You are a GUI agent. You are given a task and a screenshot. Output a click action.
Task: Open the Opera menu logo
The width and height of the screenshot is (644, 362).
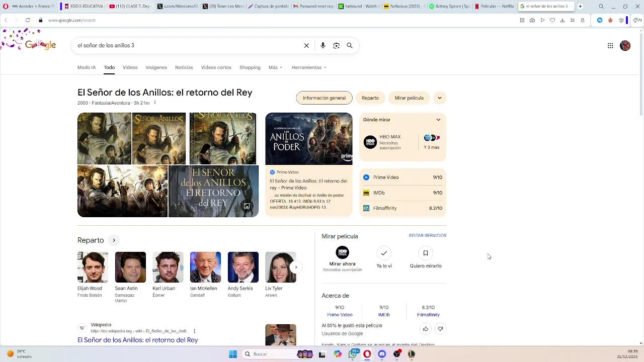pyautogui.click(x=6, y=7)
